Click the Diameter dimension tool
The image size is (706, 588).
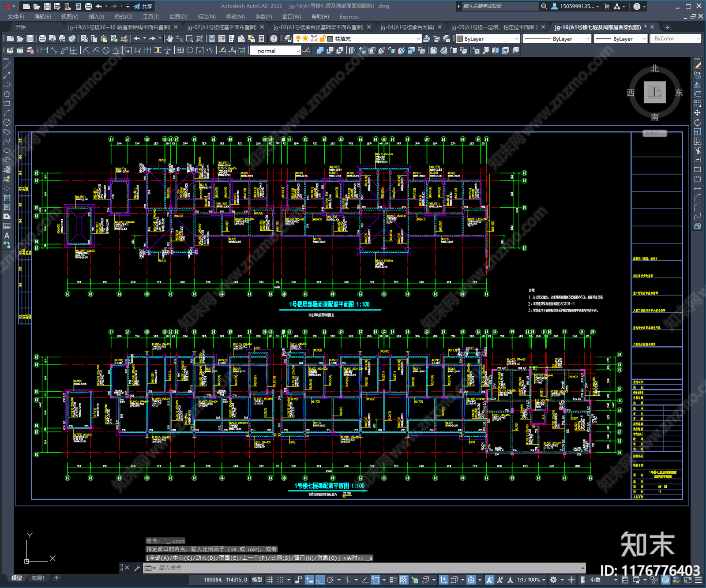pyautogui.click(x=106, y=50)
